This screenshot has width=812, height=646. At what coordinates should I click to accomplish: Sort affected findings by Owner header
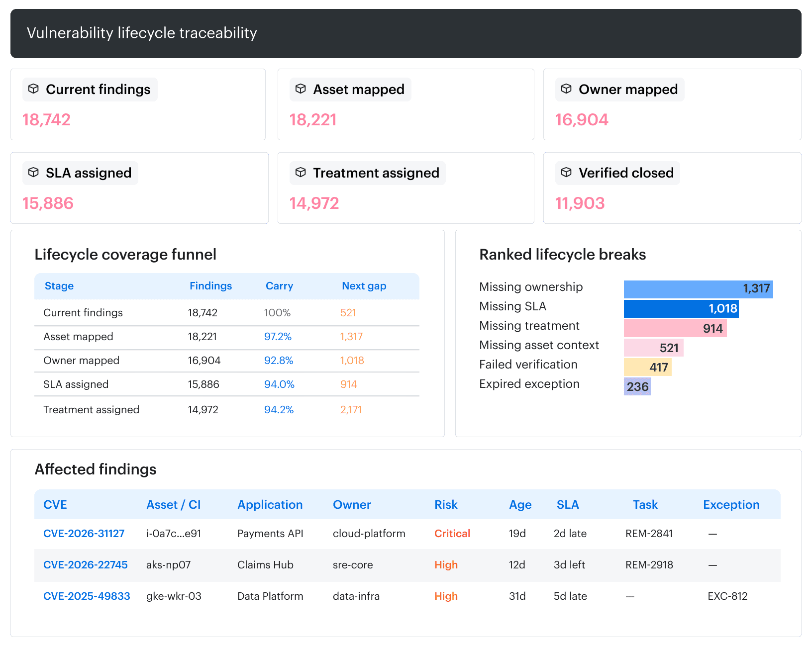coord(352,505)
